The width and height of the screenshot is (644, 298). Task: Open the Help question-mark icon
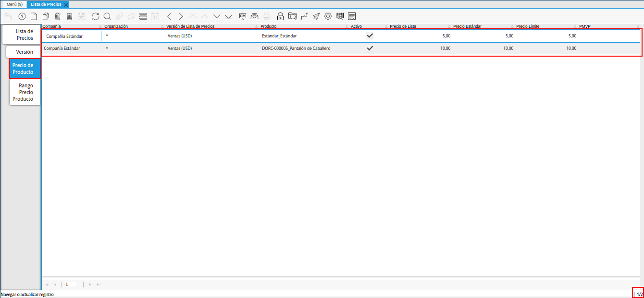22,16
